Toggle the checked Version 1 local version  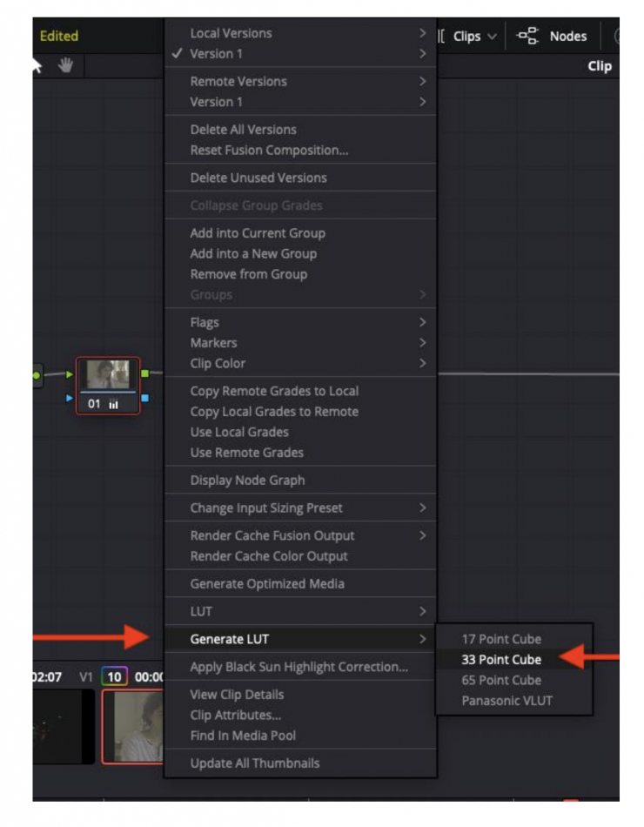[218, 54]
